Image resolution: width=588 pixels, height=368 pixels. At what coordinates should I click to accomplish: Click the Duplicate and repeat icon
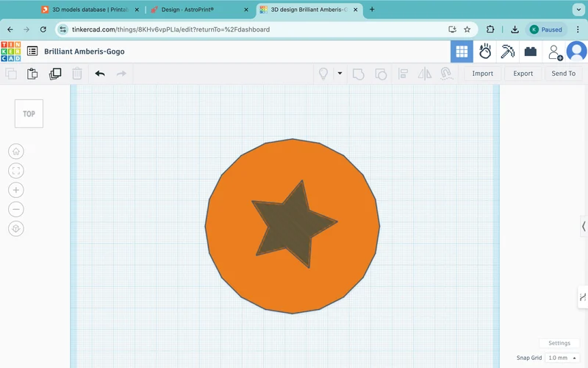55,74
